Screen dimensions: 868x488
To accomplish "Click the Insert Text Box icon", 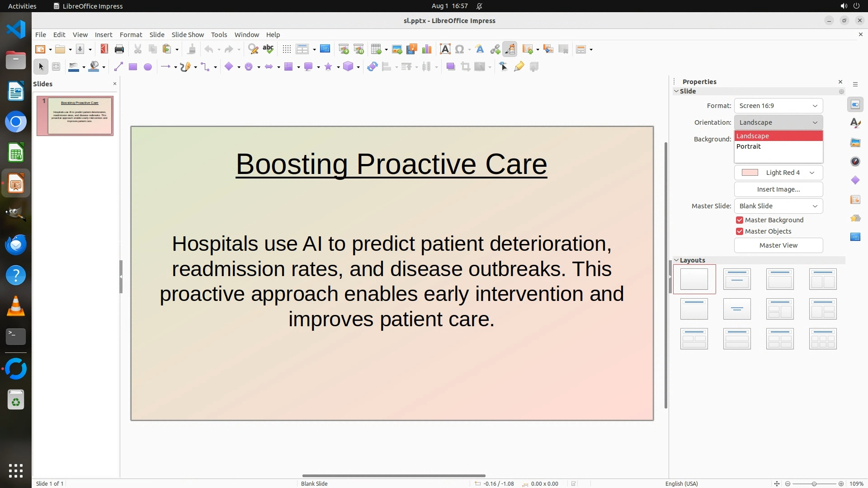I will tap(445, 49).
